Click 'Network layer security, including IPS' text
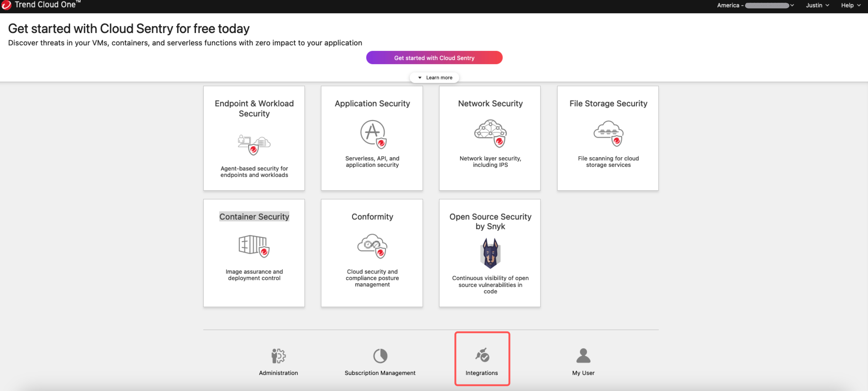This screenshot has width=868, height=391. point(490,162)
